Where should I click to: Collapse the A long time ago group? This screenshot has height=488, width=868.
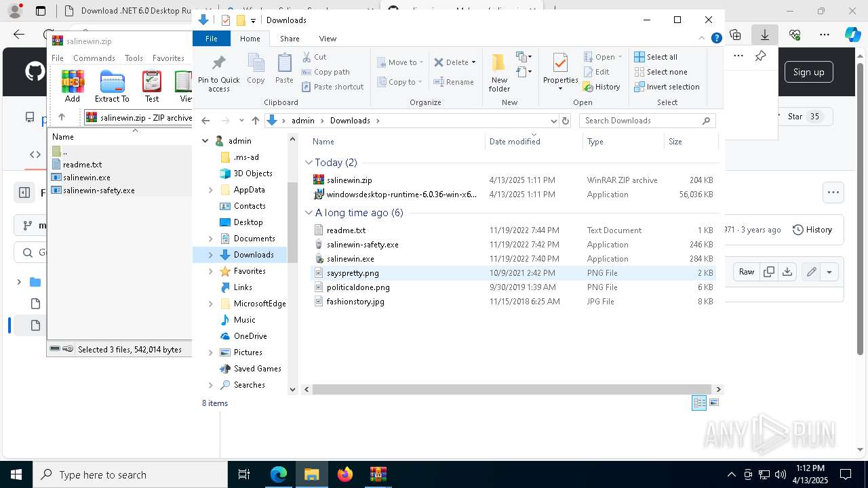point(309,213)
